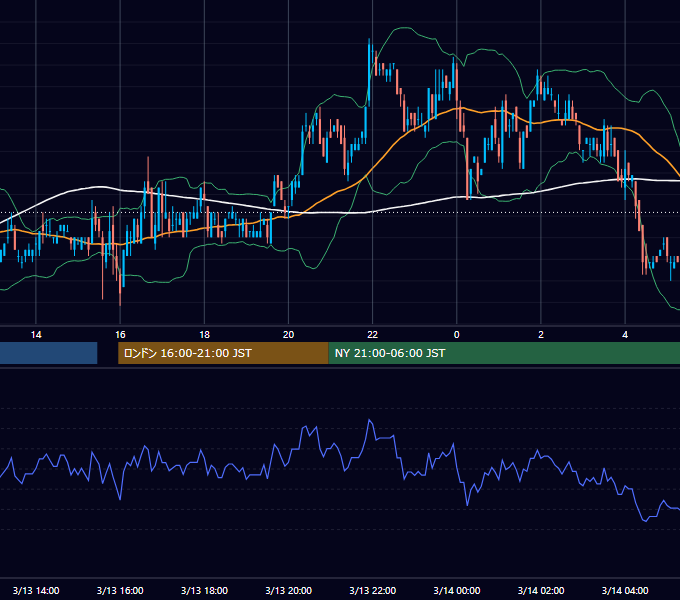The image size is (680, 600).
Task: Click the 3/14 04:00 date label
Action: point(625,590)
